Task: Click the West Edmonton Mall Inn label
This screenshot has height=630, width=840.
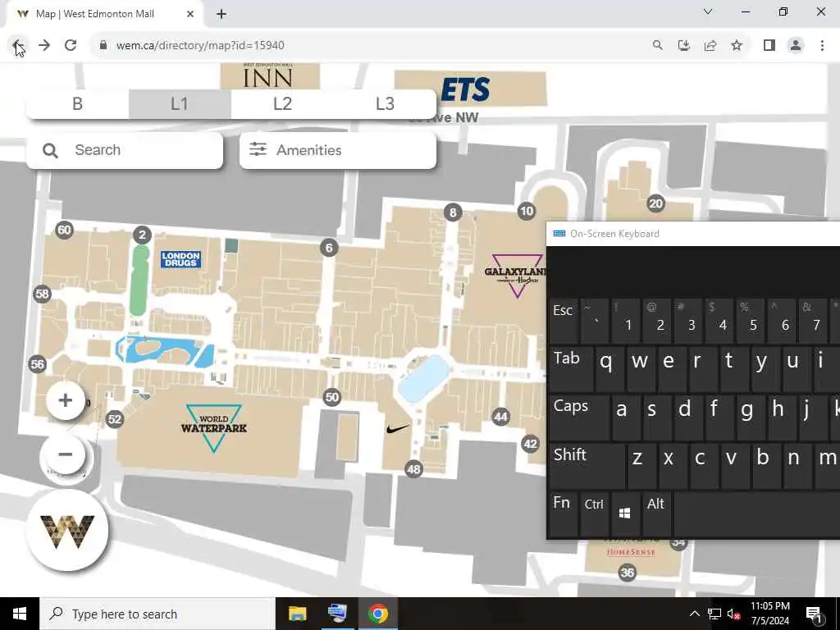Action: coord(268,75)
